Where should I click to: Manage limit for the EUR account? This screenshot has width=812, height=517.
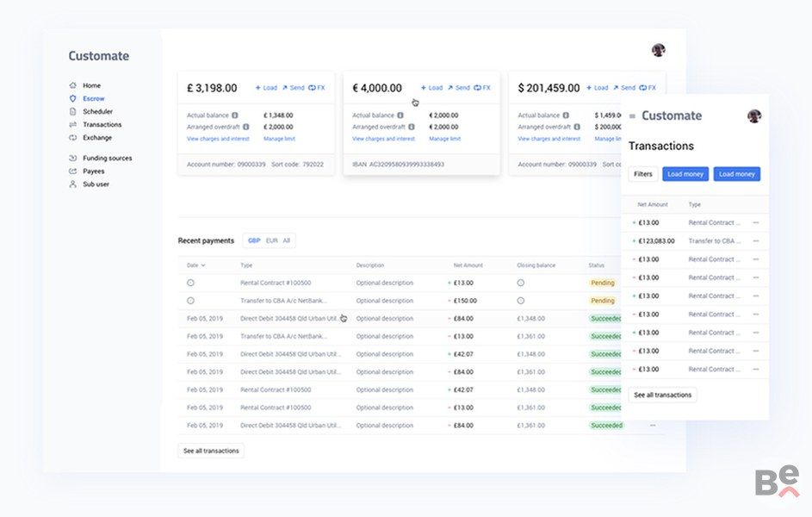pos(445,139)
